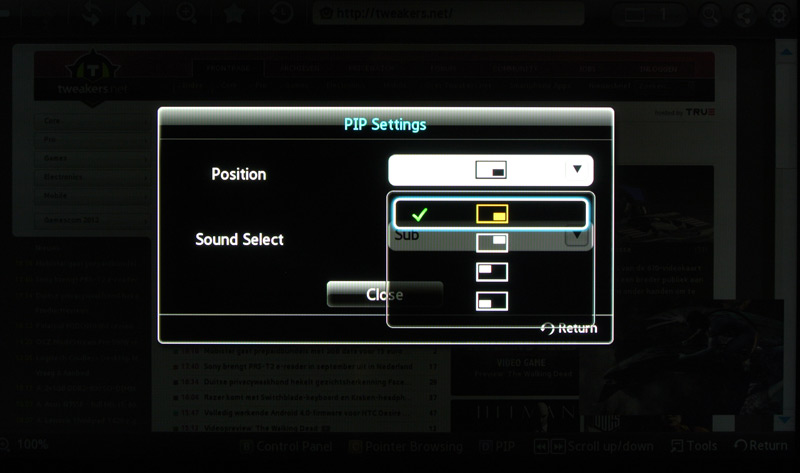Image resolution: width=800 pixels, height=473 pixels.
Task: Click the zoom magnifier icon in toolbar
Action: pos(187,13)
